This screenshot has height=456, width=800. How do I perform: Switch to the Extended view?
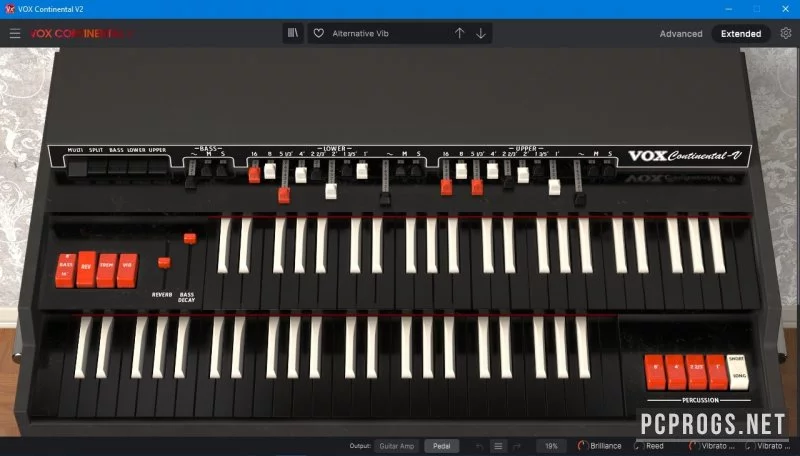(741, 34)
